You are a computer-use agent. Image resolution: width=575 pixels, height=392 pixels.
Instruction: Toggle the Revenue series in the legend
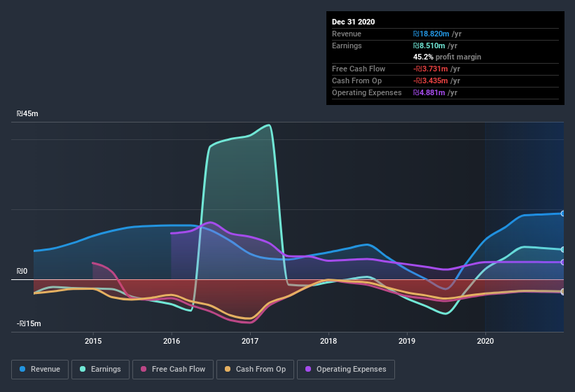point(40,369)
